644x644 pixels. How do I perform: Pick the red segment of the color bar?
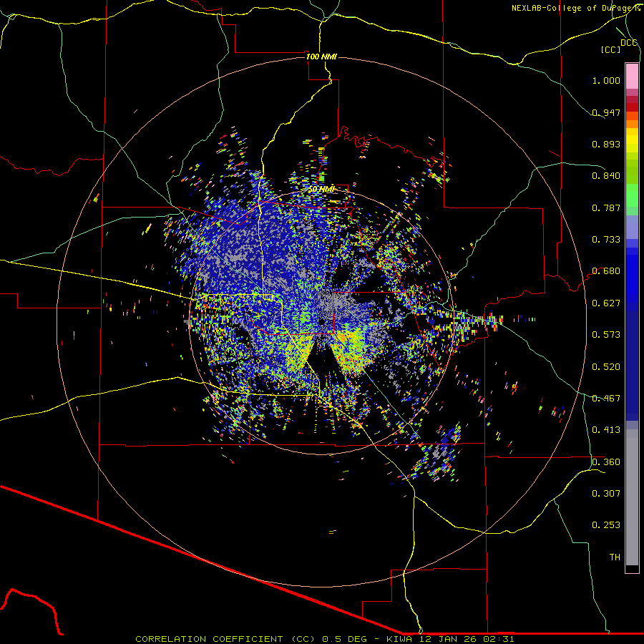click(x=632, y=107)
